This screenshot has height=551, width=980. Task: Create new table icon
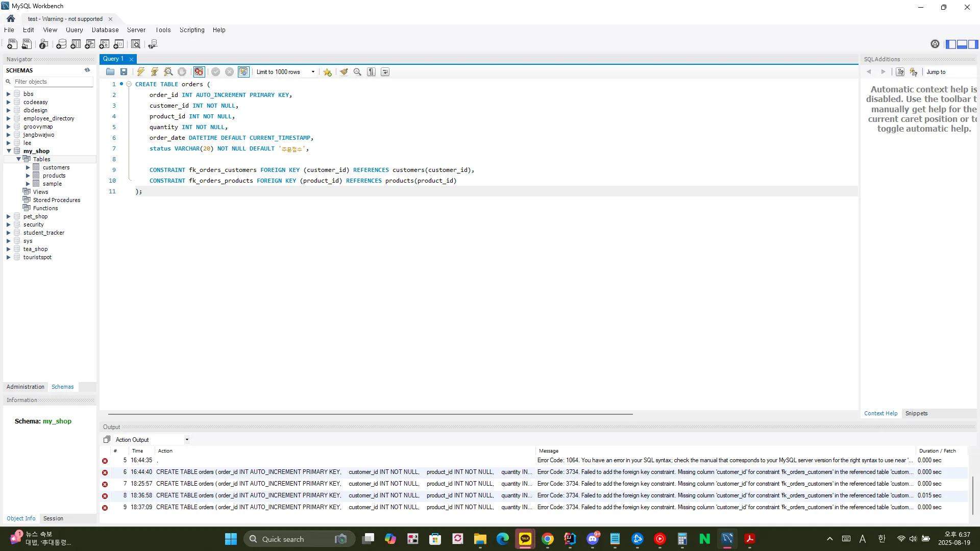76,44
